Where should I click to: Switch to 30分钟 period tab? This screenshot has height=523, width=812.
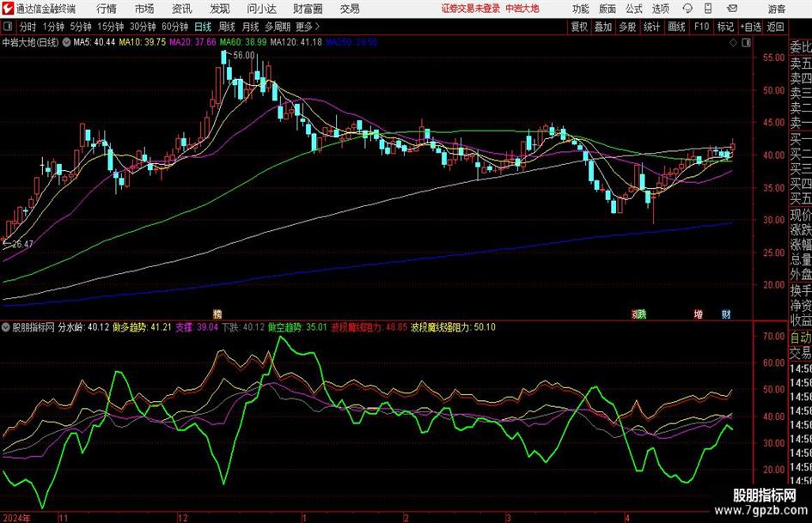coord(143,27)
